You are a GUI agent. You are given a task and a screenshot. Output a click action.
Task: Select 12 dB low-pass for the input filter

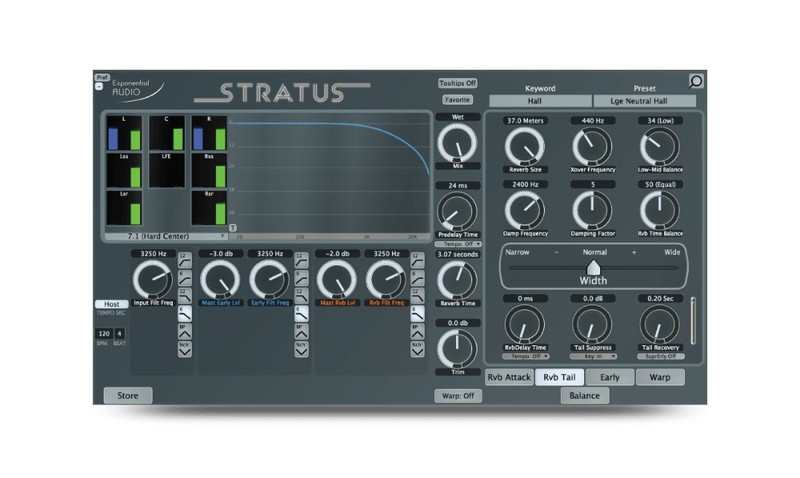click(185, 295)
